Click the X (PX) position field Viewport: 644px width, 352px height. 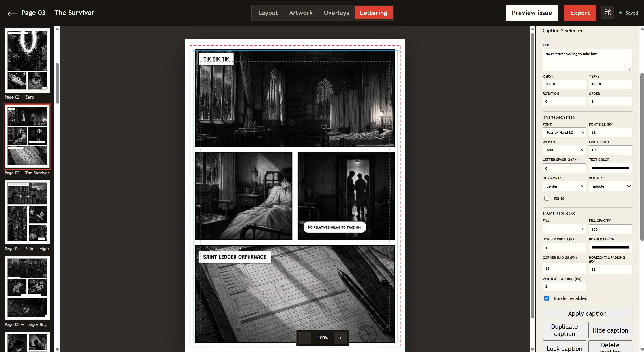click(564, 84)
